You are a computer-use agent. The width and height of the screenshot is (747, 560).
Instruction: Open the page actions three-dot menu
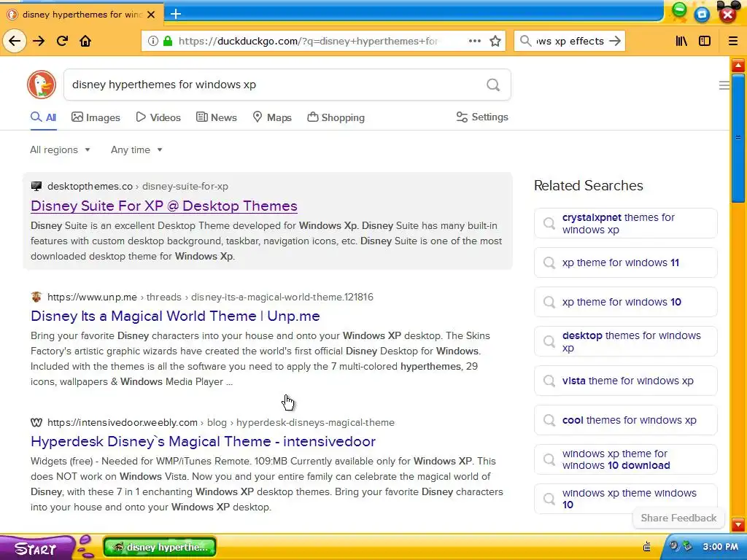[474, 41]
